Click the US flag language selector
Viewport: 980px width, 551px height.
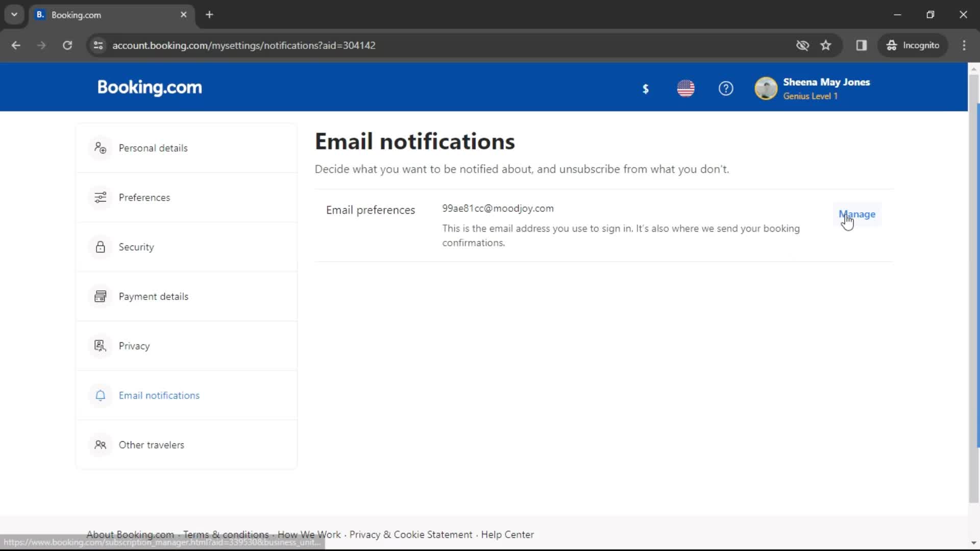685,88
